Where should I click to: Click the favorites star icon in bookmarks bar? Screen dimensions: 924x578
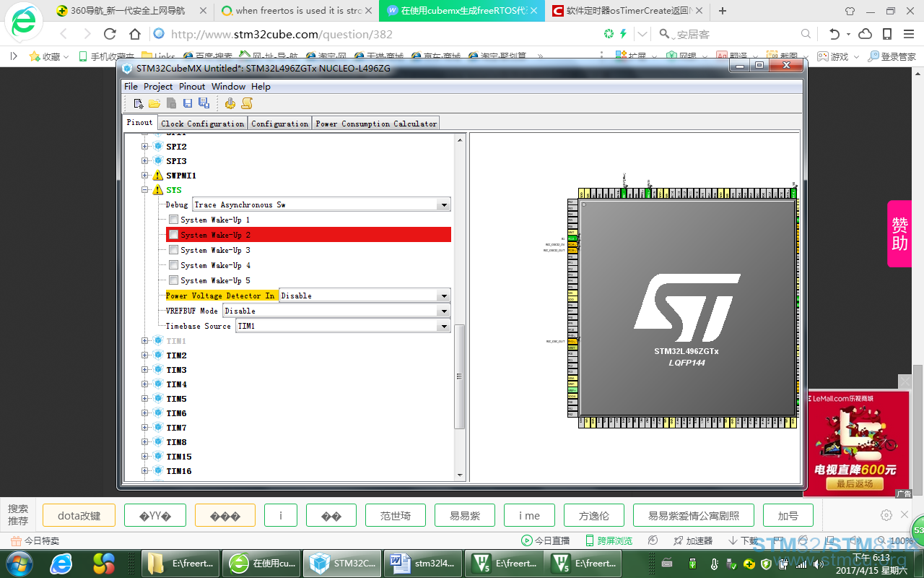[34, 56]
